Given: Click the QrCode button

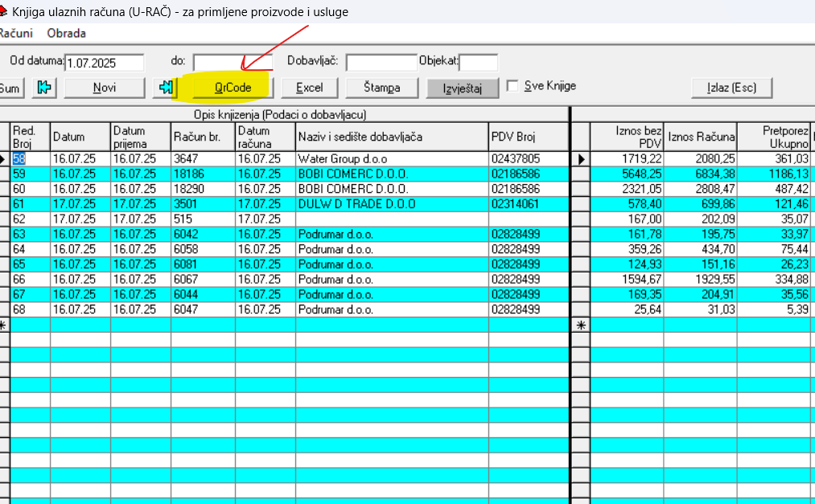Looking at the screenshot, I should coord(233,87).
